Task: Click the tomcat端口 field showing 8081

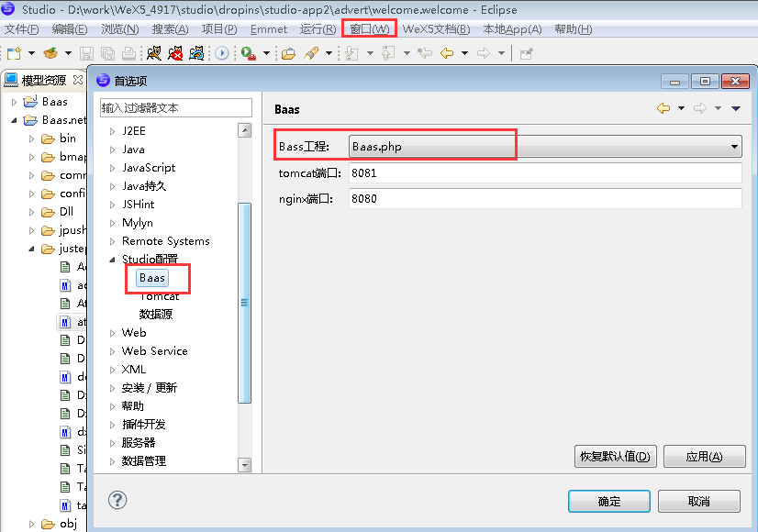Action: (x=545, y=172)
